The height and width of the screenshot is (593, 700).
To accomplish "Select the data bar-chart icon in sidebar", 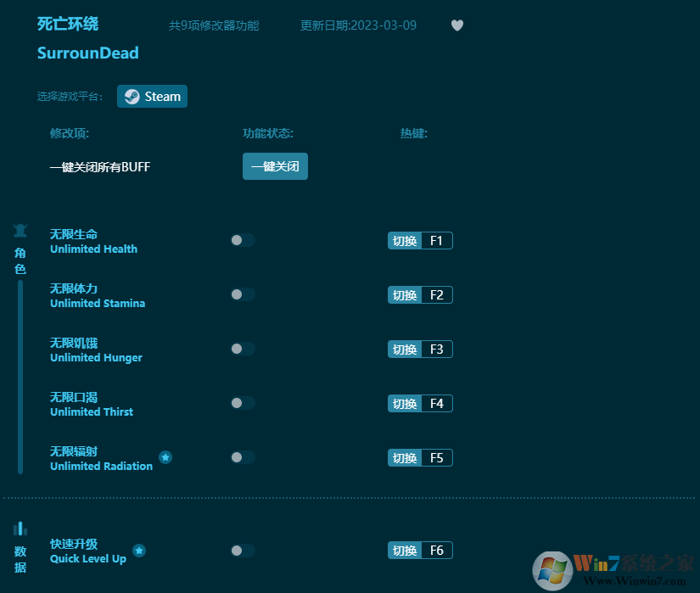I will pos(20,529).
